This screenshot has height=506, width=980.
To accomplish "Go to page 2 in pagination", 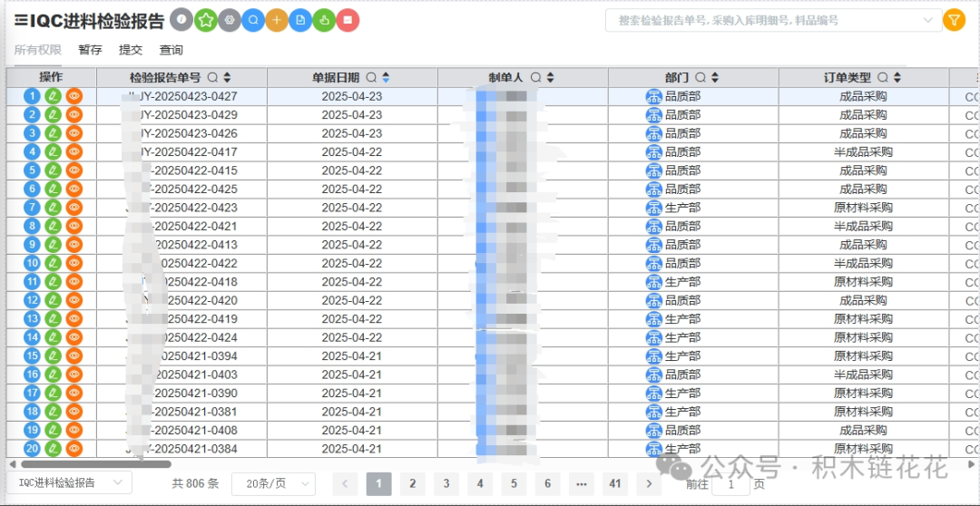I will click(412, 484).
